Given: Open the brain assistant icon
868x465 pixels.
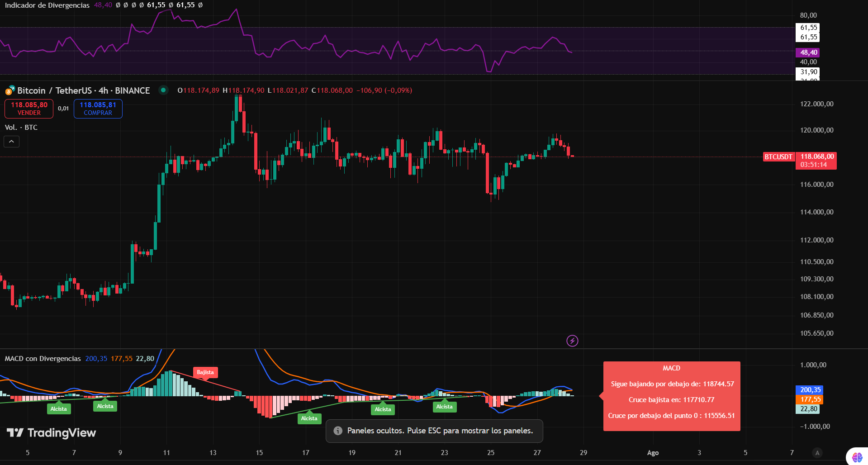Looking at the screenshot, I should pos(857,457).
